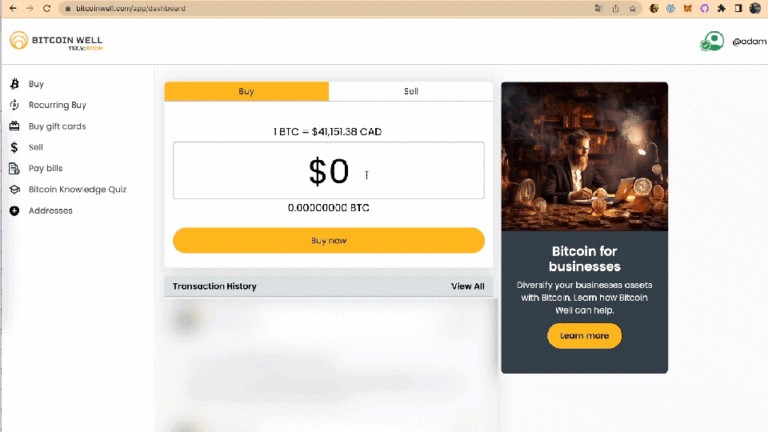
Task: Open View All transaction history
Action: 467,286
